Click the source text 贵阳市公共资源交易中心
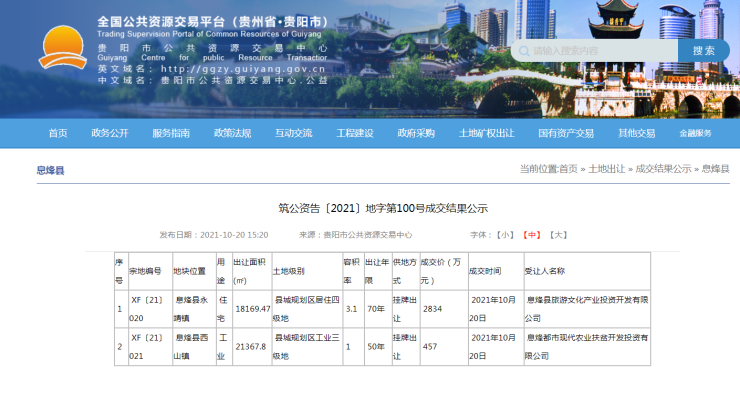 pos(368,235)
